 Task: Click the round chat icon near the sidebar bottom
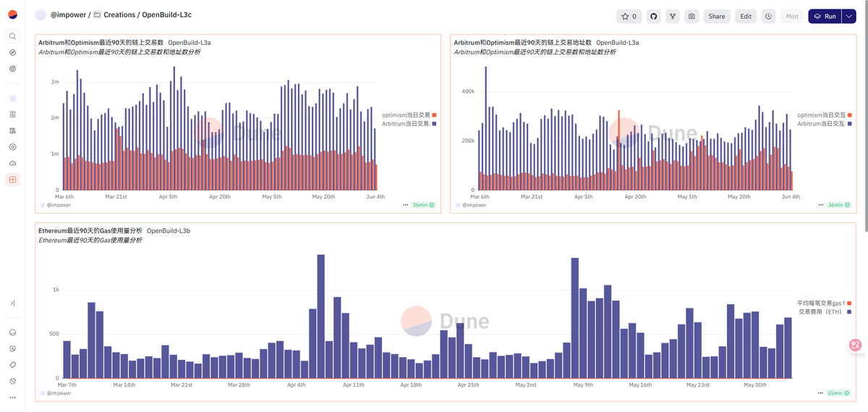(12, 332)
